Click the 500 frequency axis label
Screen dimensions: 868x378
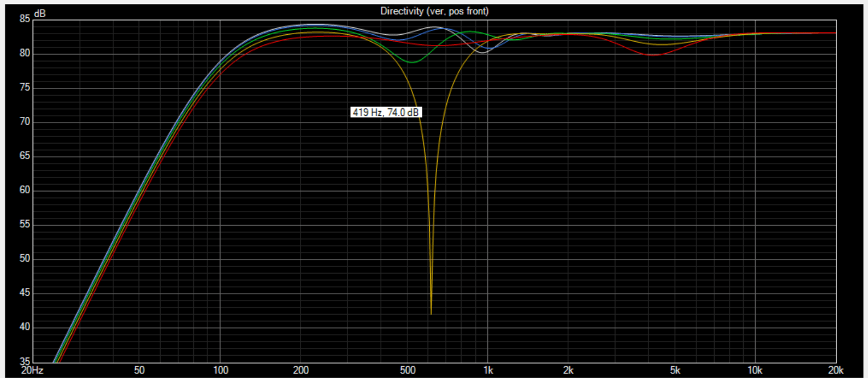pos(407,370)
